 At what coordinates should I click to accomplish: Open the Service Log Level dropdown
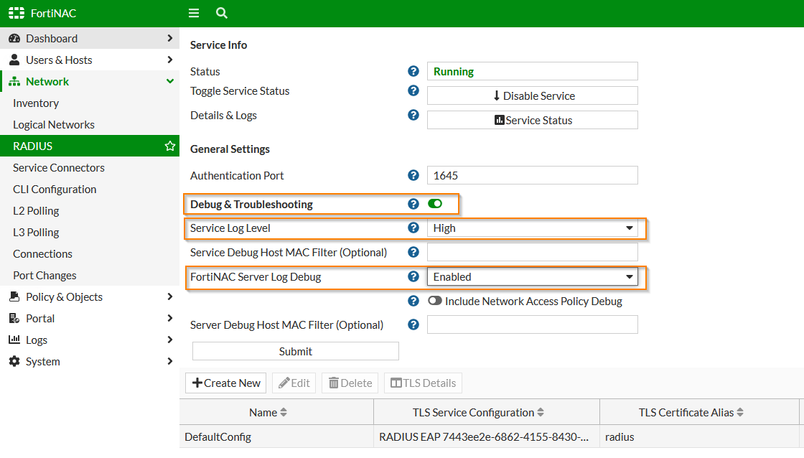[532, 228]
